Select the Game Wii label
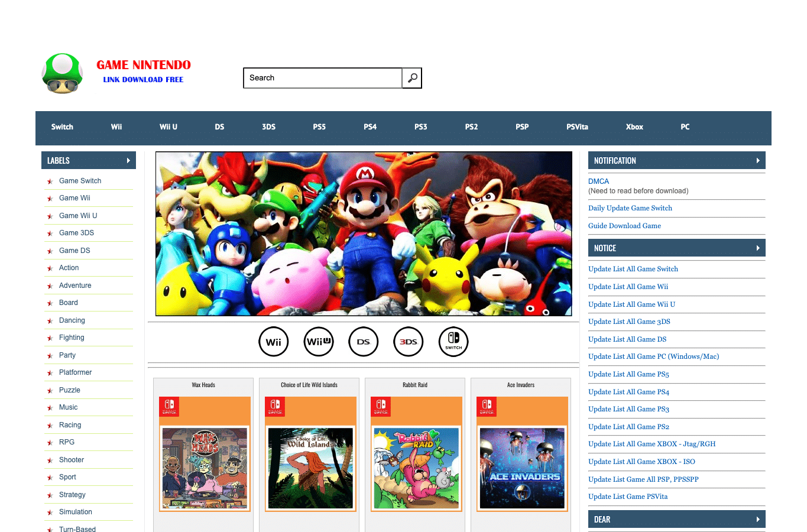Screen dimensions: 807x532 pos(74,198)
